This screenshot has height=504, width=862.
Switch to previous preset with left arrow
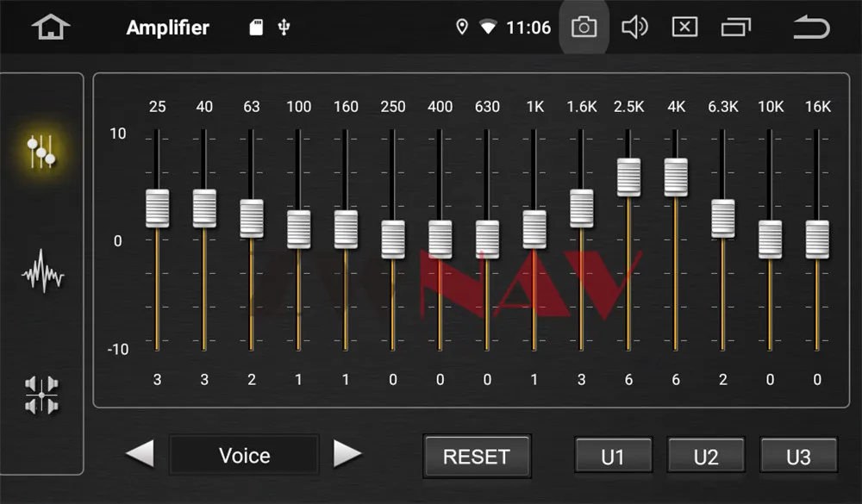(x=140, y=454)
